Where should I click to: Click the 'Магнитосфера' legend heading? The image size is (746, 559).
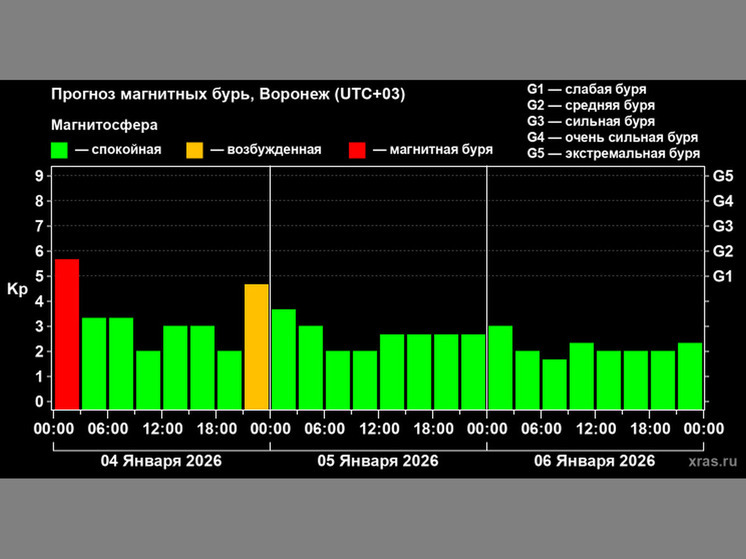click(105, 125)
